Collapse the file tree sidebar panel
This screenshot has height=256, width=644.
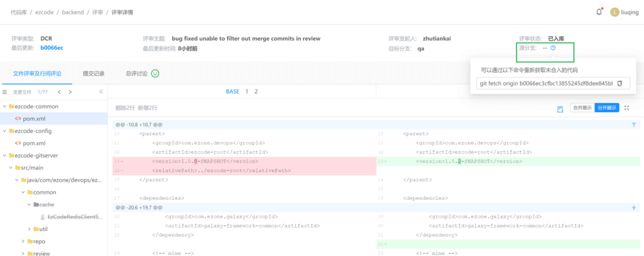coord(101,92)
